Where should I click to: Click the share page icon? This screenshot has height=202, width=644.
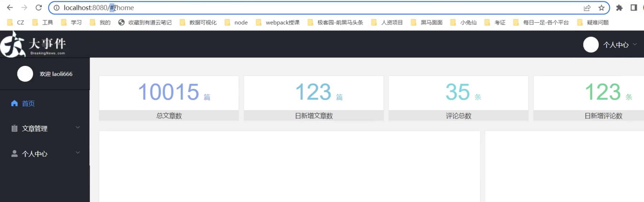coord(587,8)
